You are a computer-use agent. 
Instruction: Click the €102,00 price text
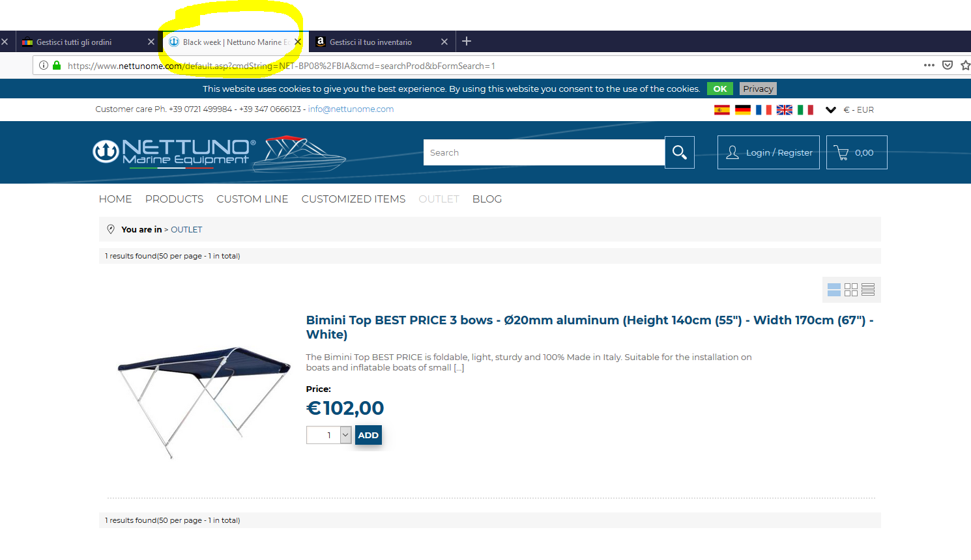345,408
